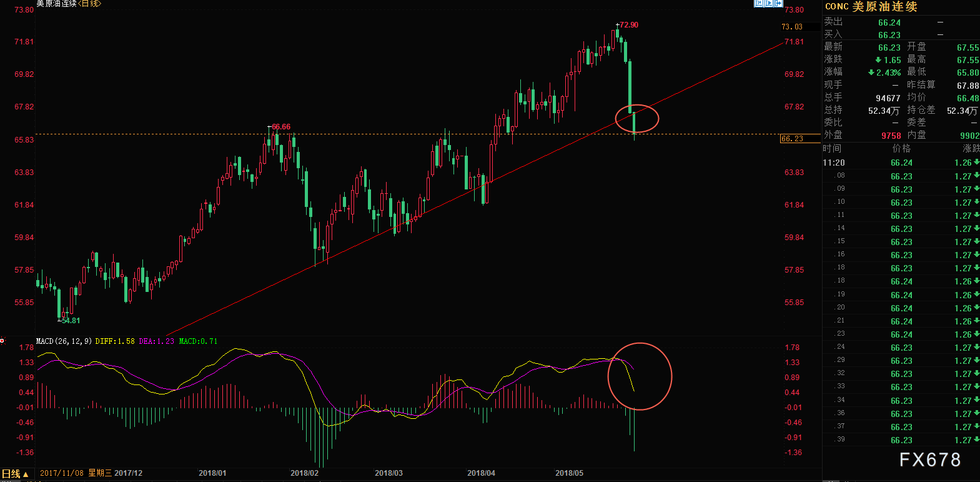Click the 价格 column header
The image size is (980, 482).
(901, 149)
